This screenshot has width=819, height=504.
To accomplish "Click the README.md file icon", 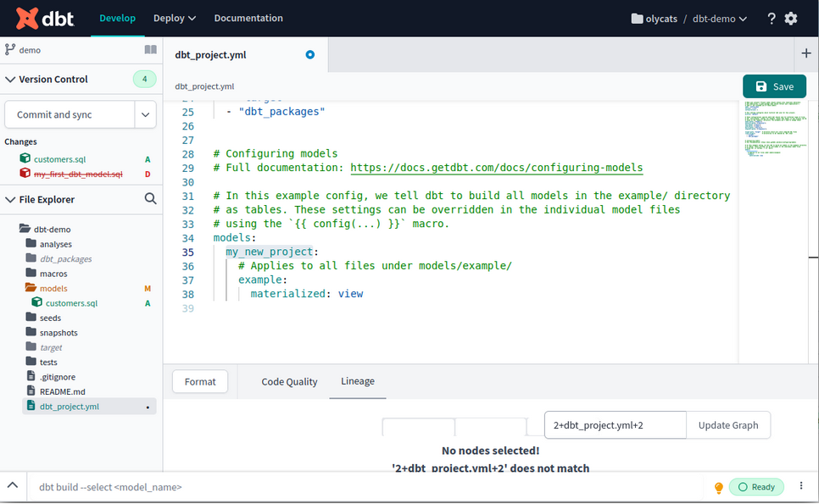I will click(x=31, y=390).
